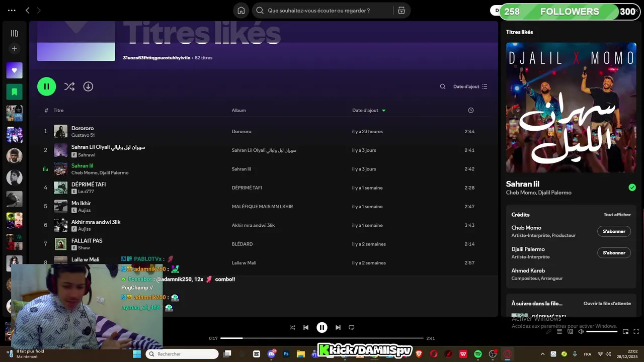Adjust the Spotify volume slider
Viewport: 644px width, 362px height.
tap(602, 331)
